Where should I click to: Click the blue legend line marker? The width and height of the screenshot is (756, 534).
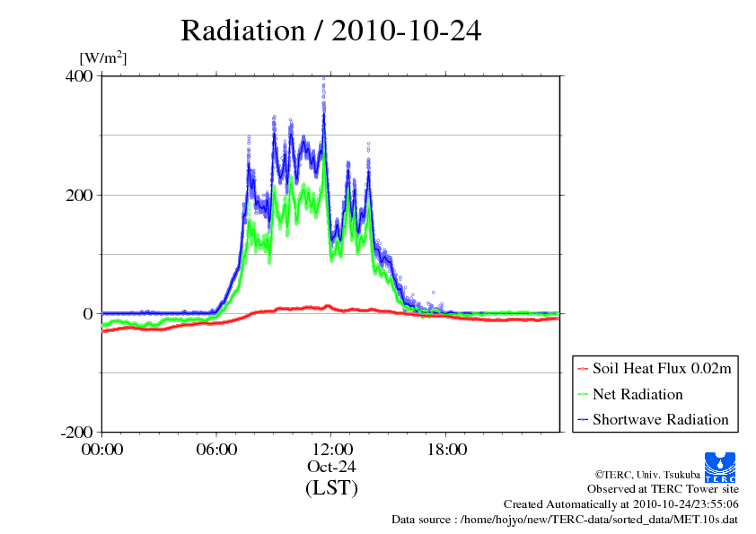pyautogui.click(x=583, y=420)
